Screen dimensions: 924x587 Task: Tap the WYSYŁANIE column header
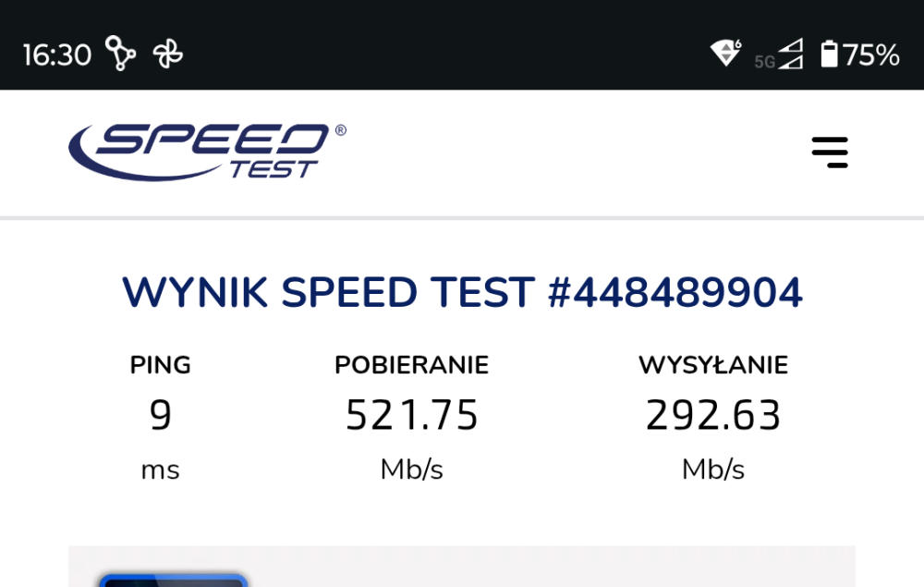[713, 364]
